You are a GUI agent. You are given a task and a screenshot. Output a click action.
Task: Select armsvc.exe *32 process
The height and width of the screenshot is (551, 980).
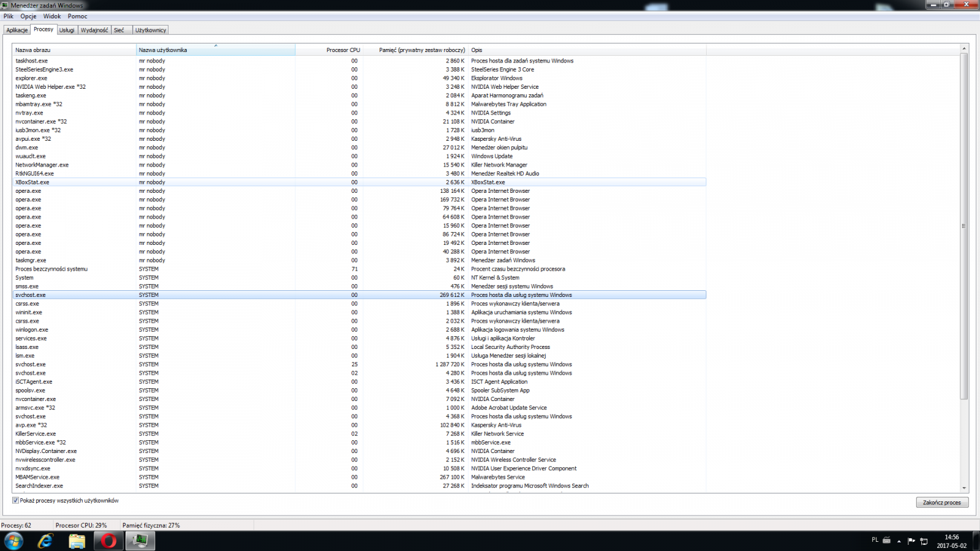coord(360,408)
